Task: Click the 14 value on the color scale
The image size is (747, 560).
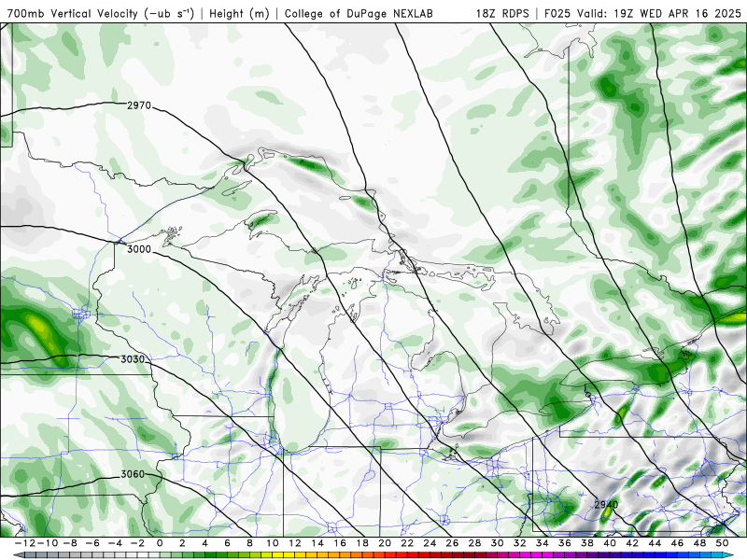Action: (317, 543)
